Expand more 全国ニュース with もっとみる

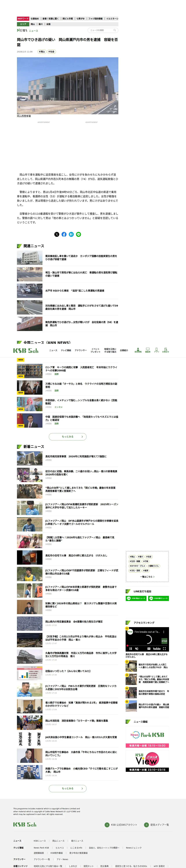click(x=68, y=437)
